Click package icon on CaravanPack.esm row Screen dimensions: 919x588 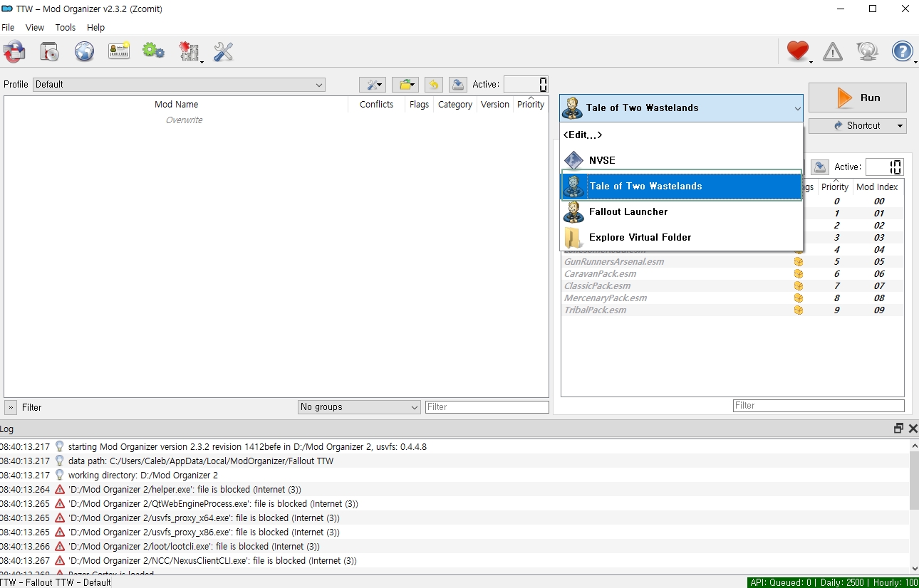(x=798, y=274)
